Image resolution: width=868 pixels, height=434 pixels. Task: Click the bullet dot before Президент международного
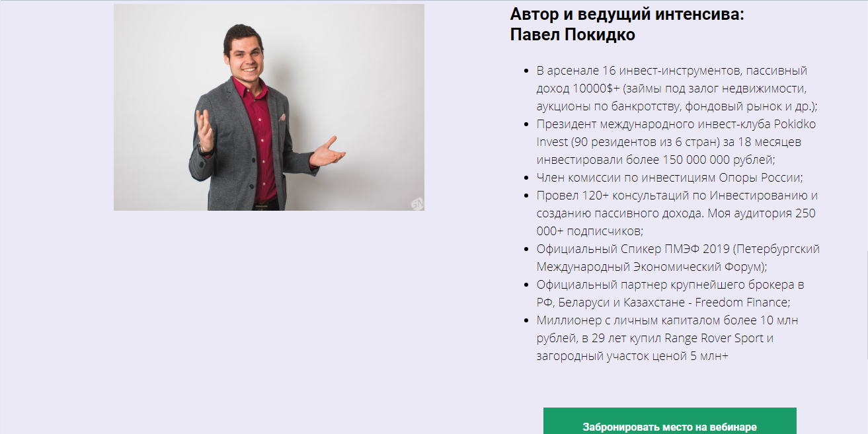coord(526,124)
